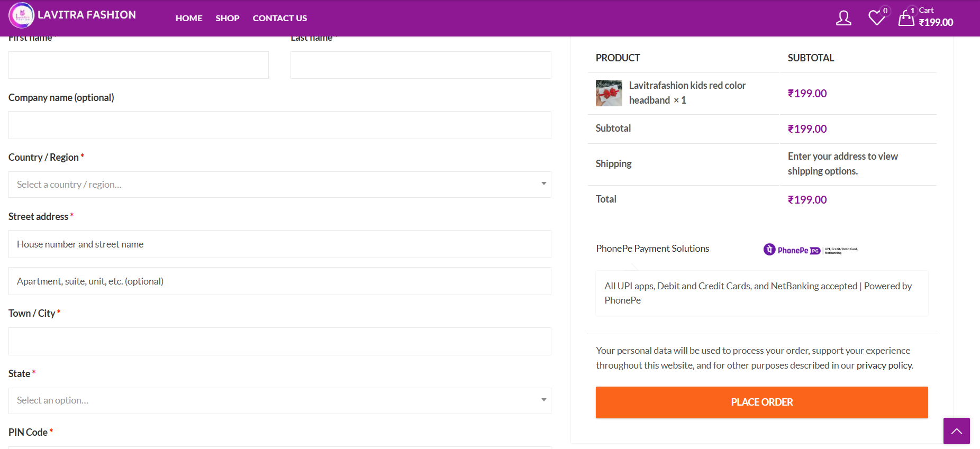Open the privacy policy link
The width and height of the screenshot is (980, 449).
pyautogui.click(x=884, y=365)
